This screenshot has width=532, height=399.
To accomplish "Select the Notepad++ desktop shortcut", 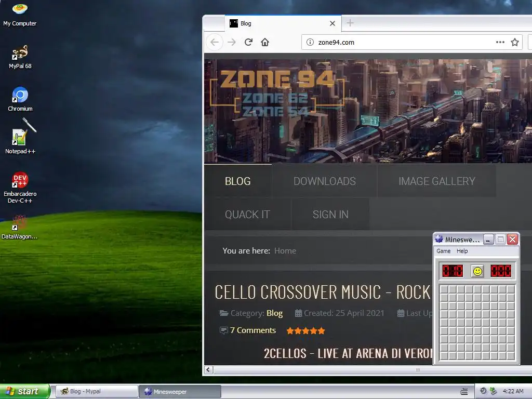I will pos(20,141).
